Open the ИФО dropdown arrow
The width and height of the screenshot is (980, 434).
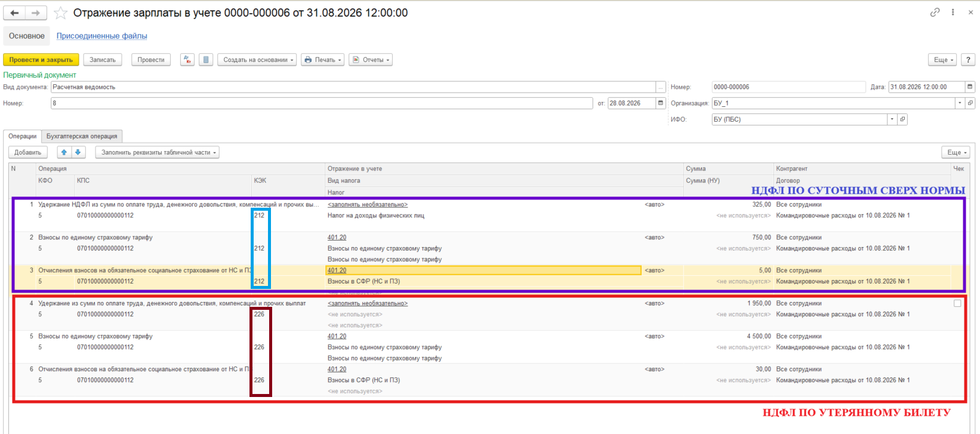(892, 119)
